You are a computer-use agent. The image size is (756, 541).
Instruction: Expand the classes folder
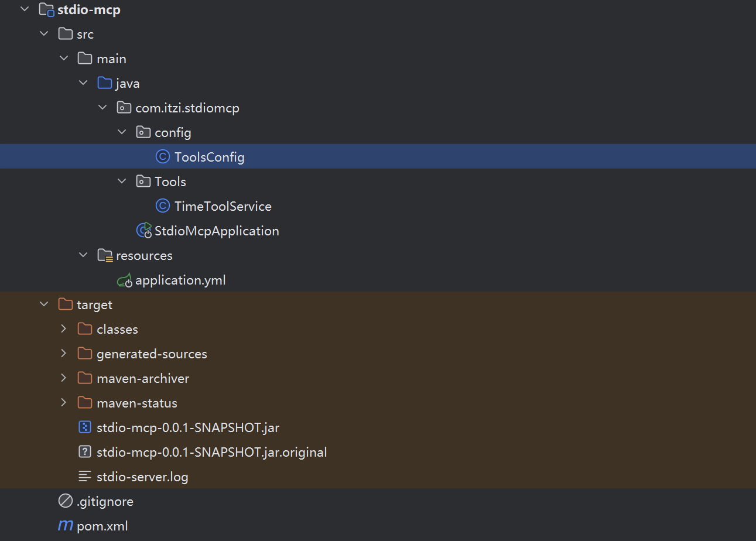63,329
